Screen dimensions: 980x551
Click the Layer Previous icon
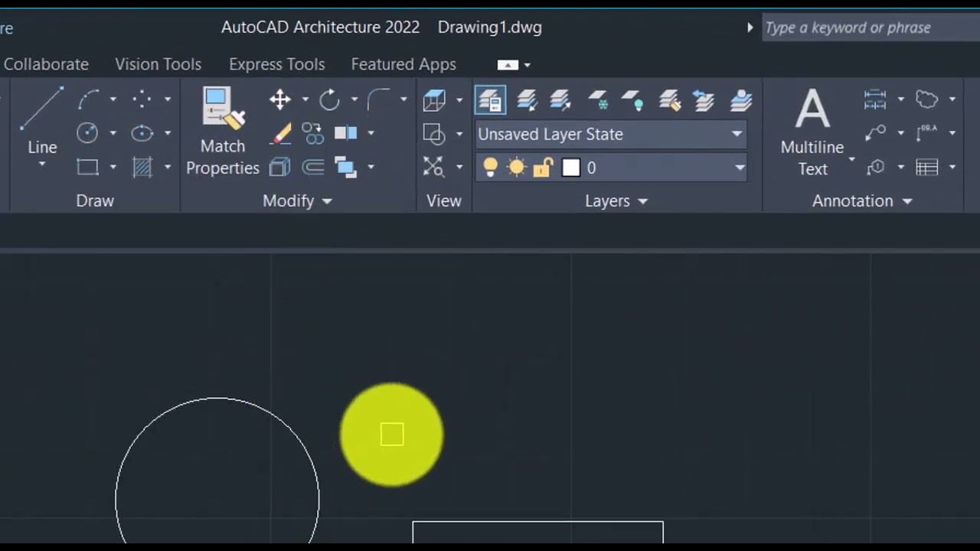704,100
